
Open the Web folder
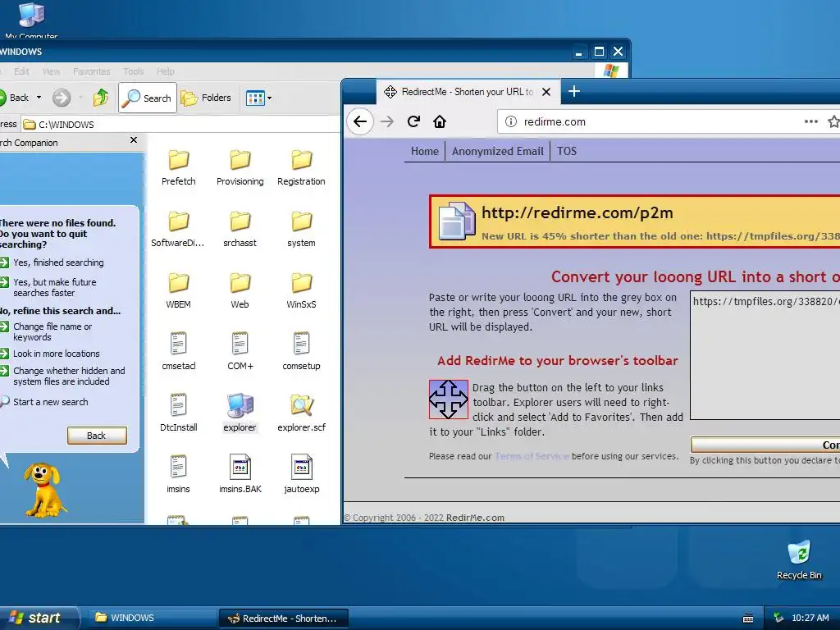tap(240, 291)
